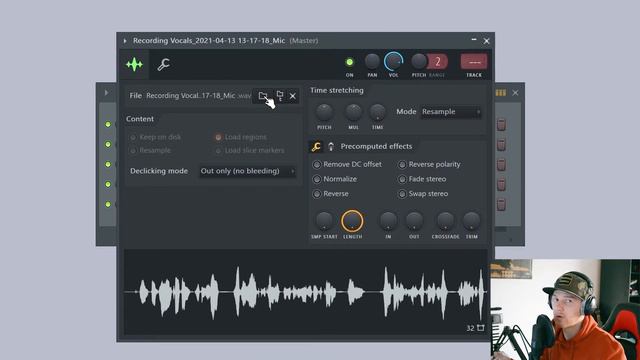Open the Declicking mode dropdown
The image size is (640, 360).
[247, 171]
